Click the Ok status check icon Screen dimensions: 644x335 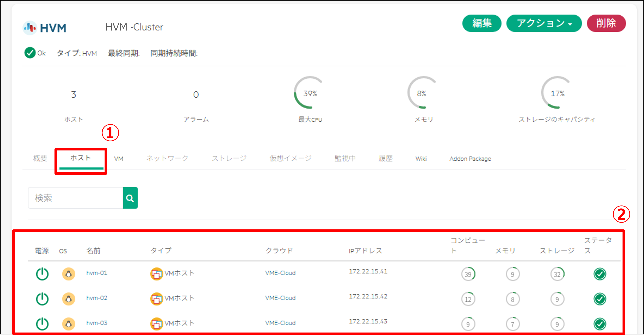(30, 53)
